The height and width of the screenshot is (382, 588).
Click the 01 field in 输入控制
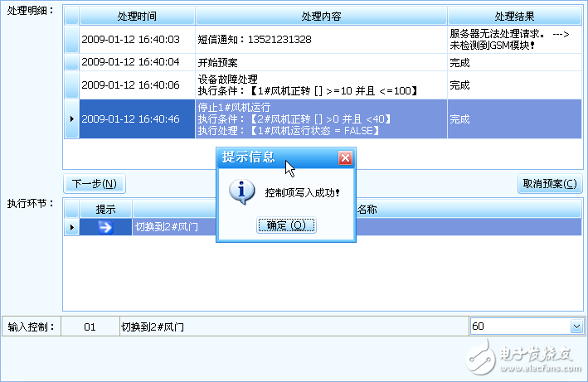[x=90, y=326]
